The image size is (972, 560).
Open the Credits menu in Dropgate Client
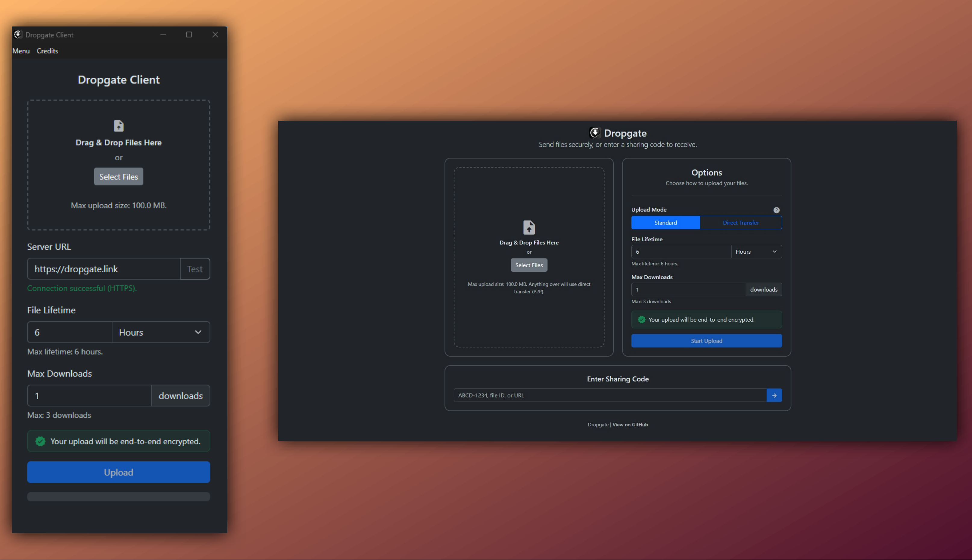coord(47,51)
